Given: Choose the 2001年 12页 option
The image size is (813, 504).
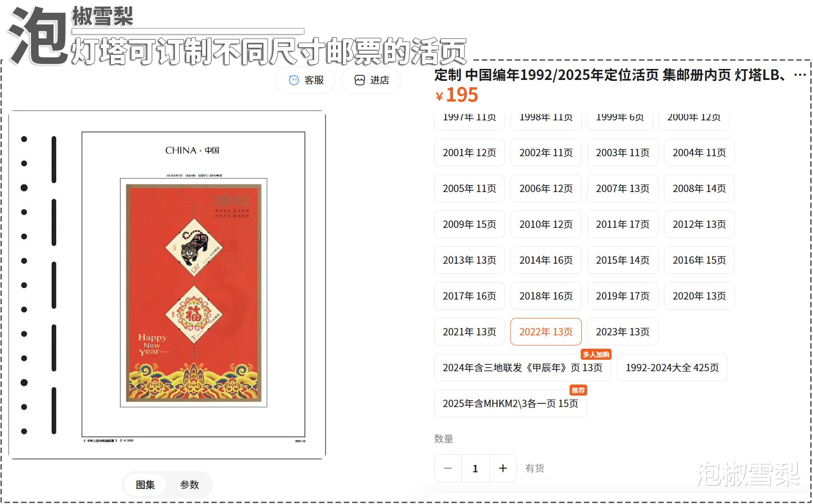Looking at the screenshot, I should [469, 153].
